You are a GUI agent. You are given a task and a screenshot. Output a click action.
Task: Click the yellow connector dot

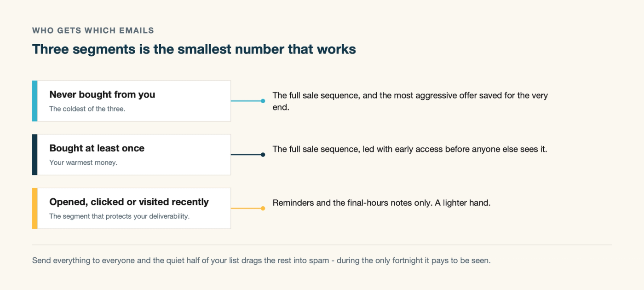263,209
